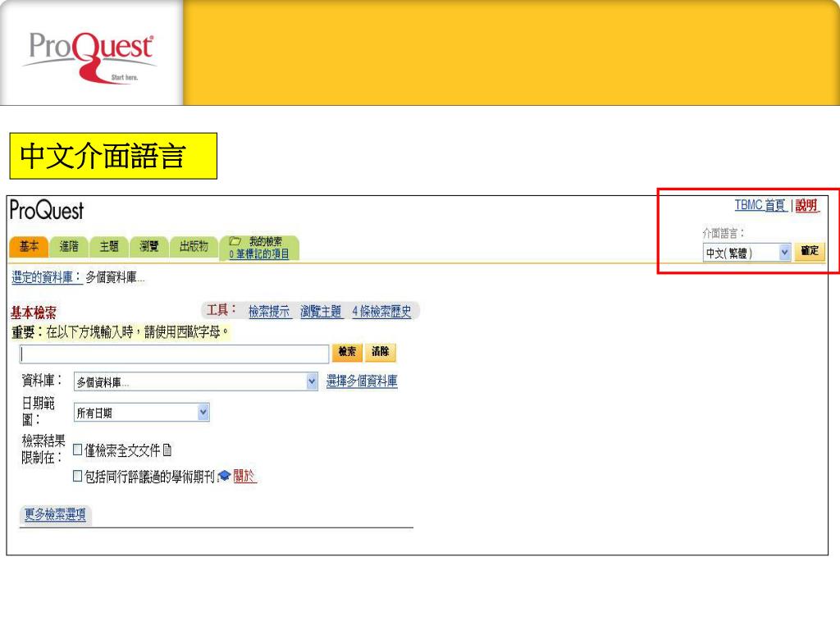Click the ProQuest text logo in page
The image size is (840, 630).
47,210
